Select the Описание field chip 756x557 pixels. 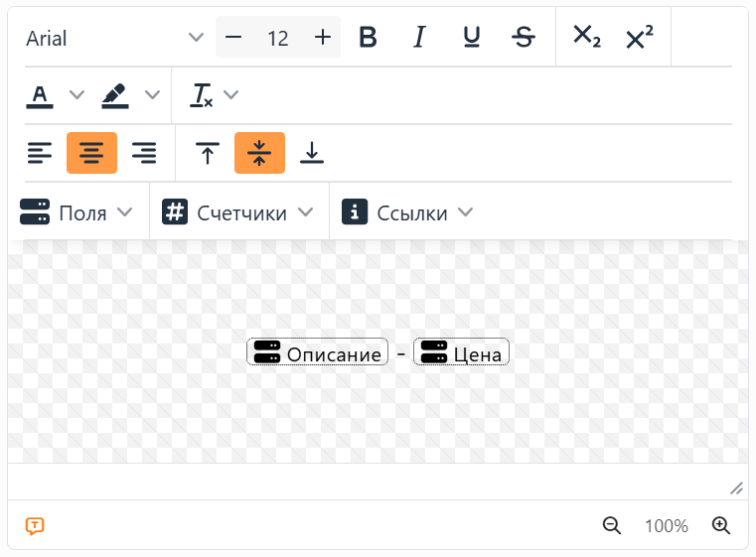click(x=317, y=352)
